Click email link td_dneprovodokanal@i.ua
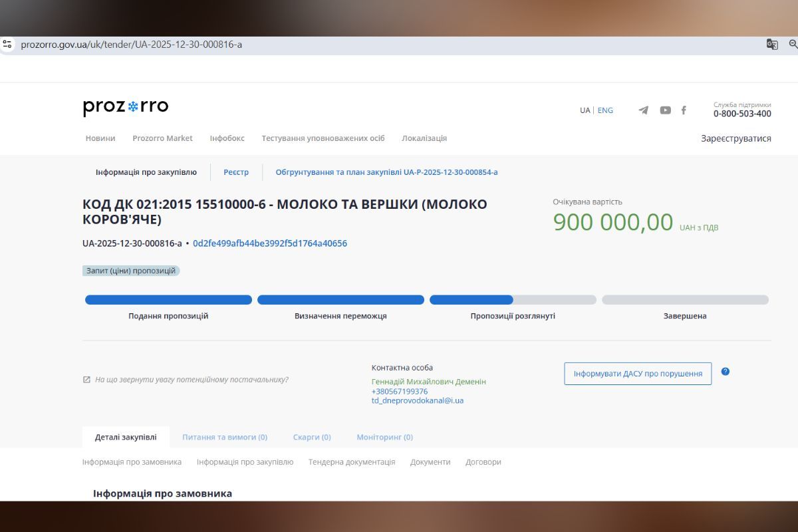Viewport: 798px width, 532px height. [x=418, y=400]
